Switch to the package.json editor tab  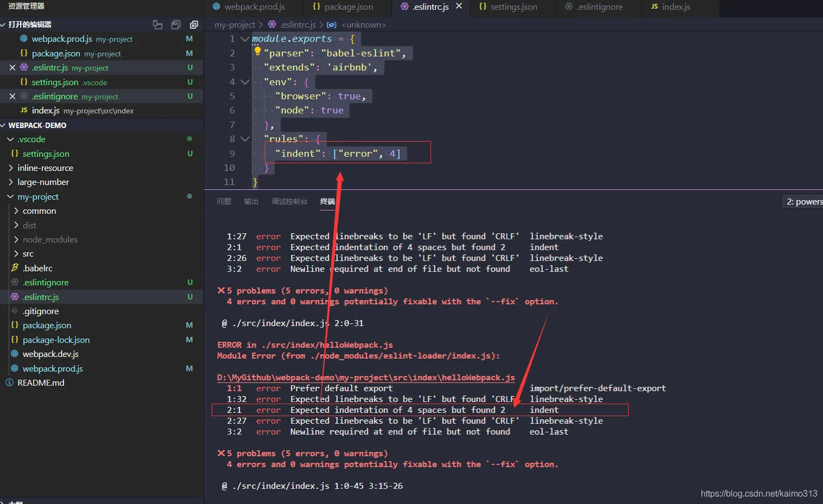(x=348, y=8)
